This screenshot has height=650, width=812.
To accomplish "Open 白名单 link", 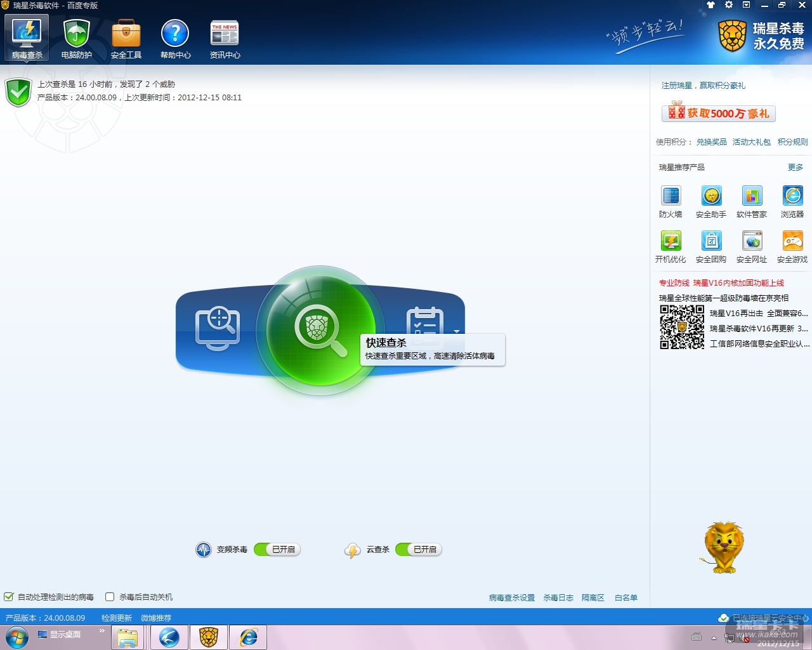I will 626,598.
